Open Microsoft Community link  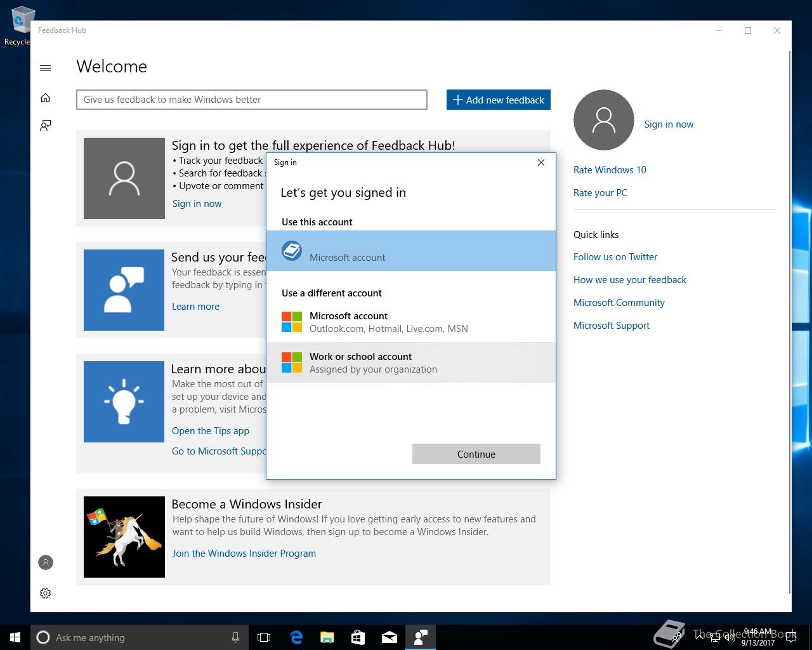click(619, 303)
